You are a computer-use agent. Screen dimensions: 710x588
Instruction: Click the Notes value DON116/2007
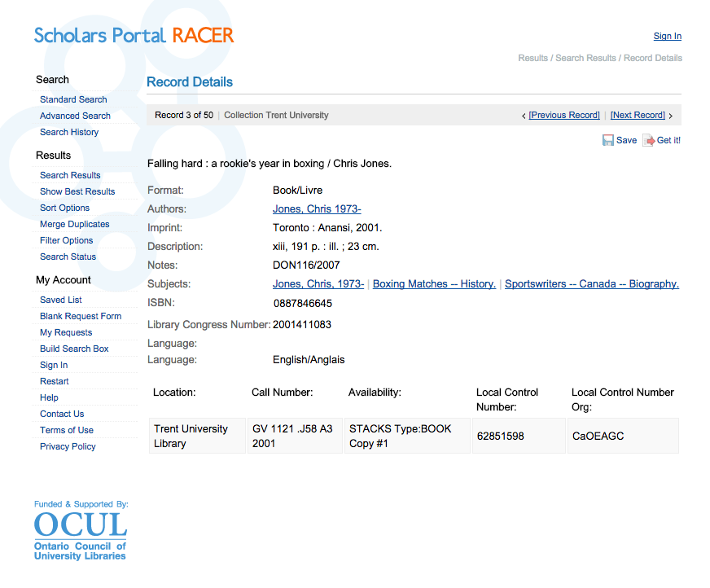pyautogui.click(x=306, y=265)
